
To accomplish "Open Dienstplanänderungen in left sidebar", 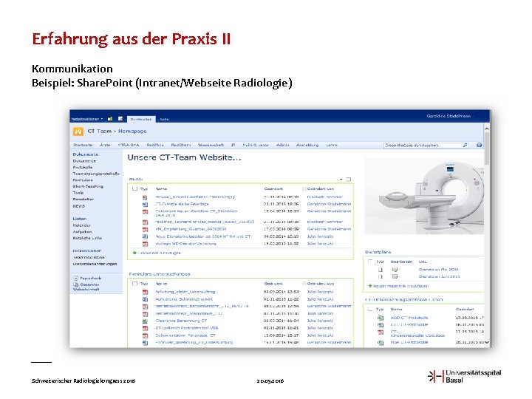I will tap(95, 264).
